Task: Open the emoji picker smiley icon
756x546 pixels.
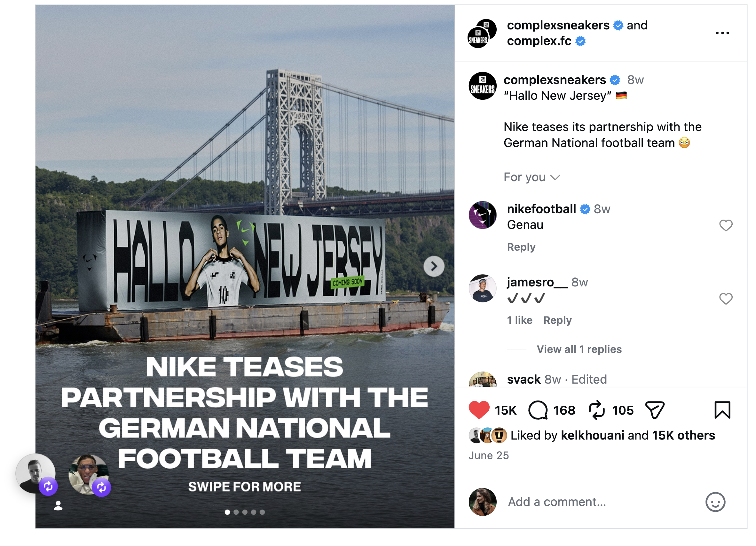Action: tap(715, 502)
